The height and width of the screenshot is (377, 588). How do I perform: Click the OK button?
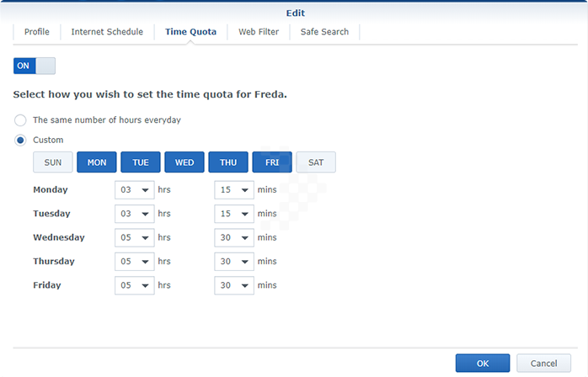coord(483,363)
